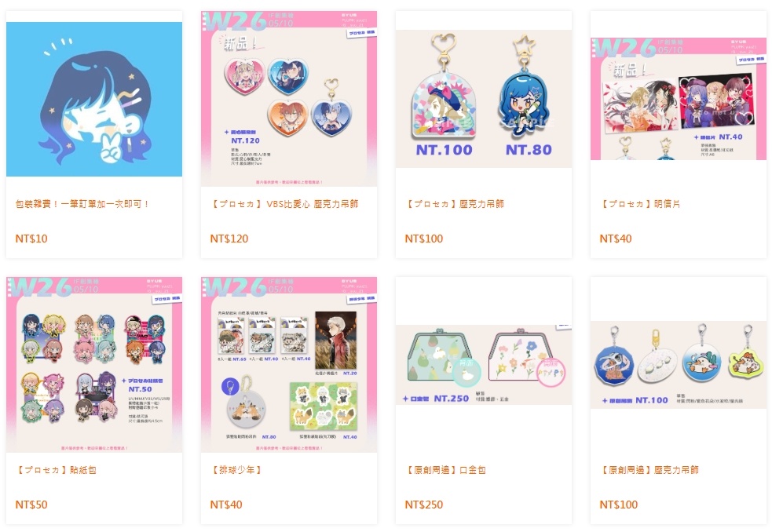Image resolution: width=772 pixels, height=532 pixels.
Task: Click the 【排球少年】 product title
Action: 236,470
